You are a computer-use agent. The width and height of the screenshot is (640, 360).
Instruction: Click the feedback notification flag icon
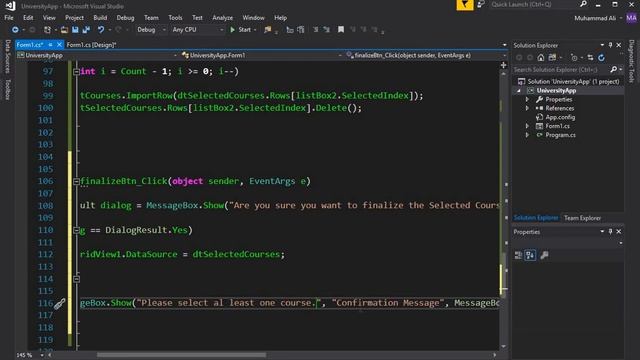464,5
